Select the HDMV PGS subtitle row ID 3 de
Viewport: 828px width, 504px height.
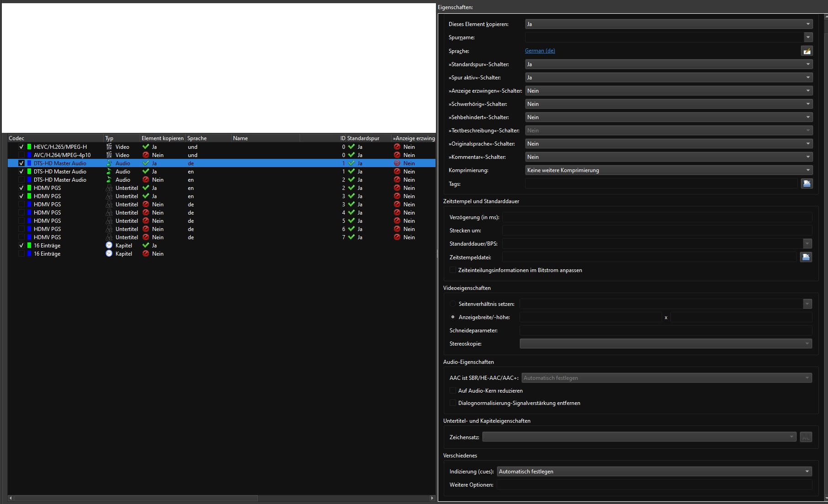[x=222, y=204]
